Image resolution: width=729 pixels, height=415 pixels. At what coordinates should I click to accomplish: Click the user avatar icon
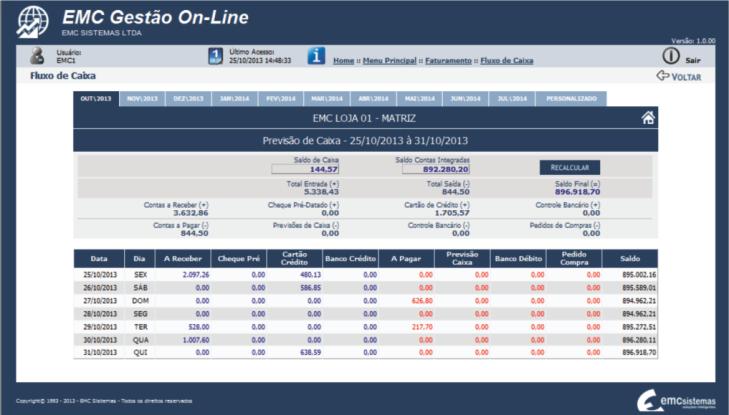37,56
